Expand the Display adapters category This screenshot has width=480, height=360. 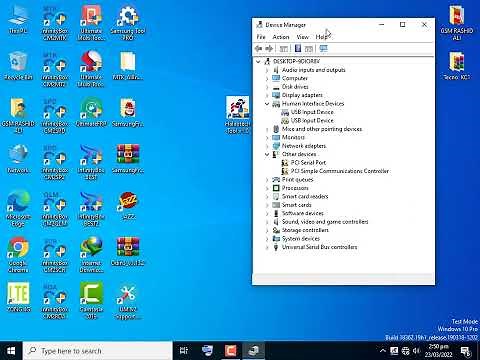point(267,95)
